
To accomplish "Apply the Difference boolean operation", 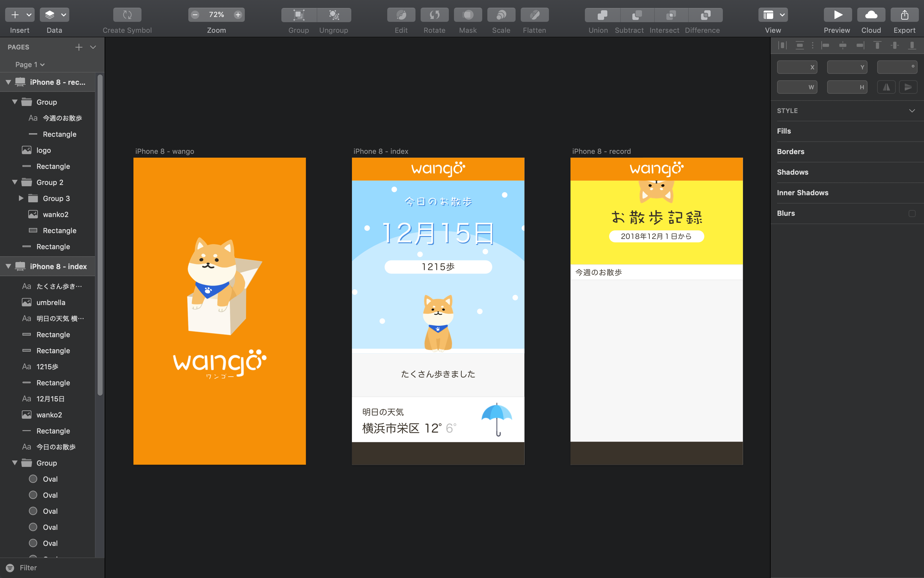I will pyautogui.click(x=706, y=15).
